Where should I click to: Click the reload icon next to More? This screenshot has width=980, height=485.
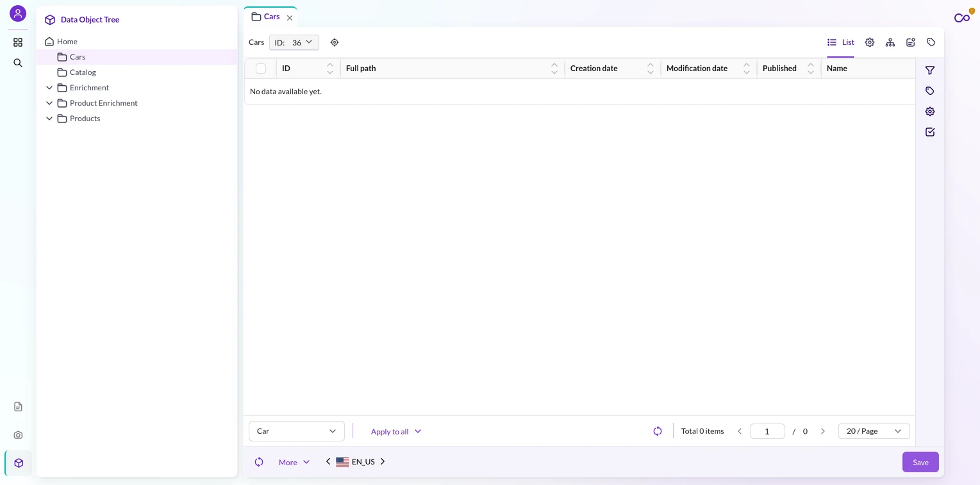pos(259,462)
